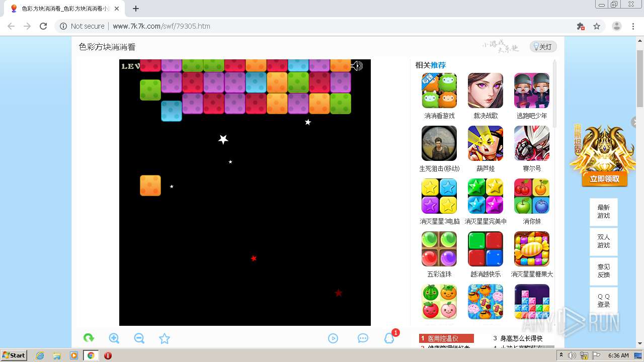Expand the system tray hidden icons arrow
The image size is (644, 362).
561,355
